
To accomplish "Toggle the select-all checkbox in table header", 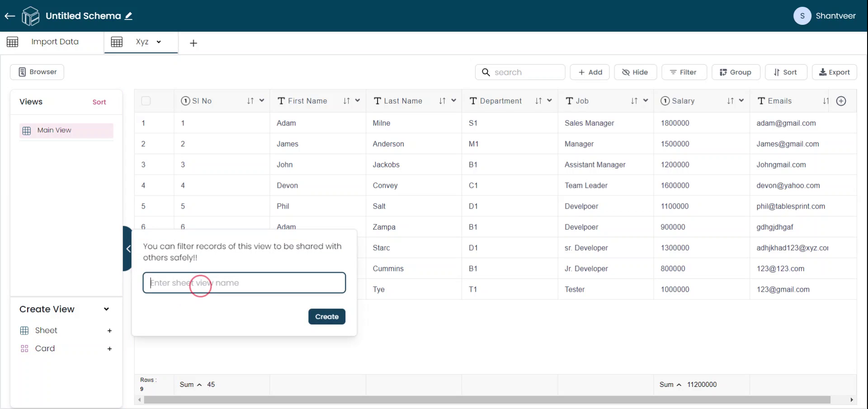I will pyautogui.click(x=146, y=101).
